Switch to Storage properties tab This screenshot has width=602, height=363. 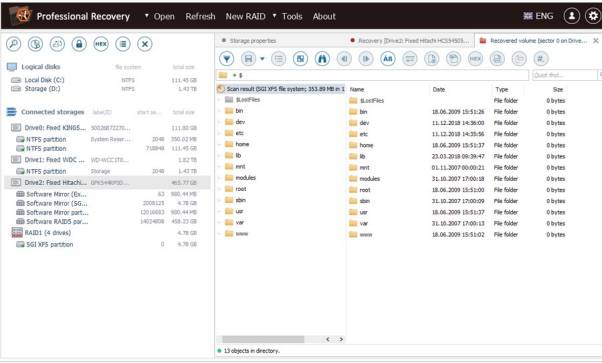(280, 41)
